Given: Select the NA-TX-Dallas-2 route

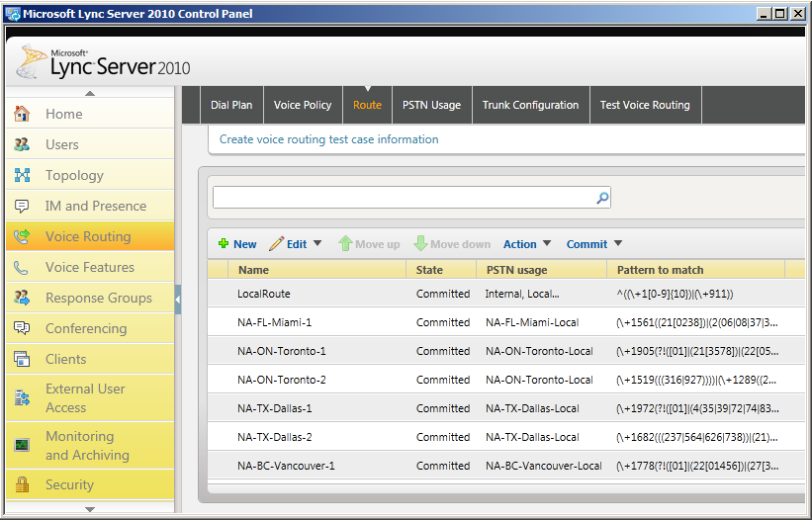Looking at the screenshot, I should click(506, 437).
